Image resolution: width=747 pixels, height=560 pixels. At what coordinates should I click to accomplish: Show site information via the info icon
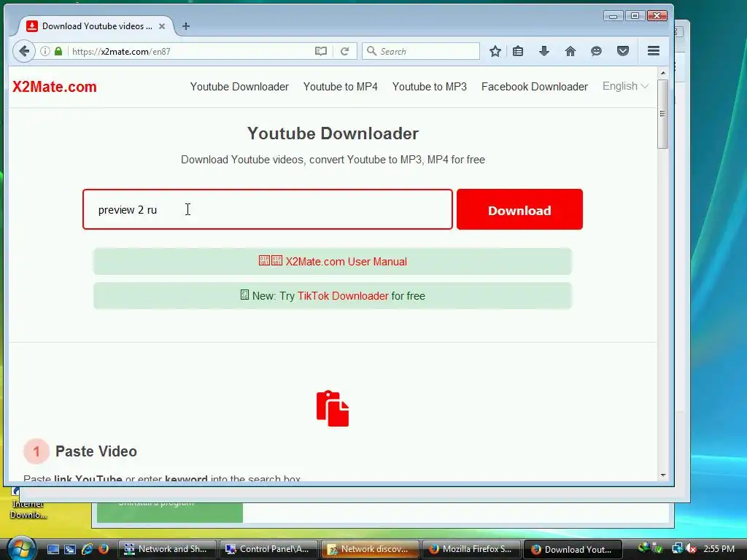point(44,51)
